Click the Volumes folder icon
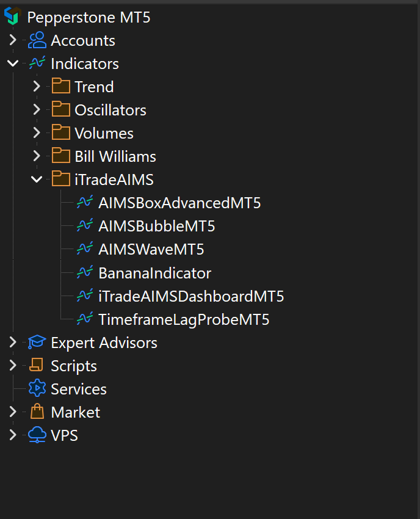This screenshot has height=519, width=420. pos(61,132)
